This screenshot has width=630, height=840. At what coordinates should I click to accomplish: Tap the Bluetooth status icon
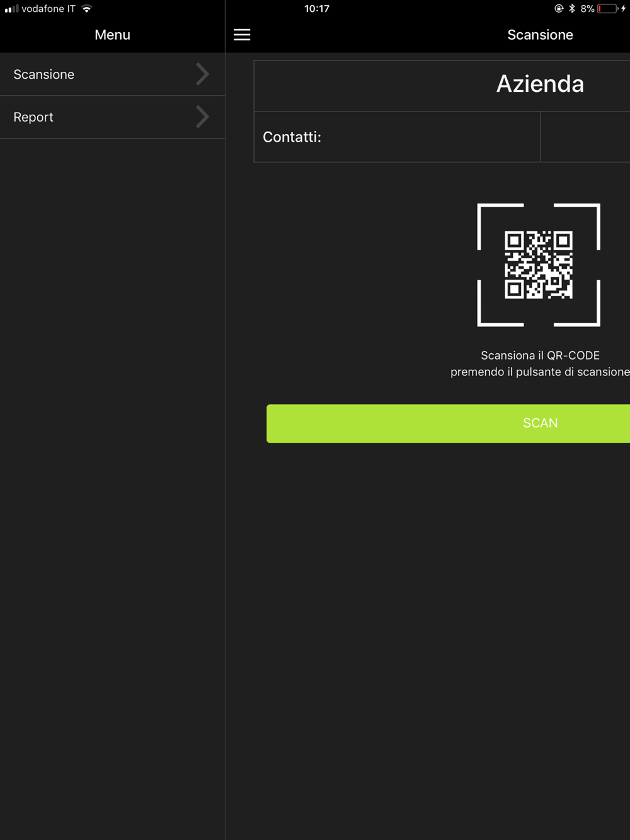click(x=572, y=9)
